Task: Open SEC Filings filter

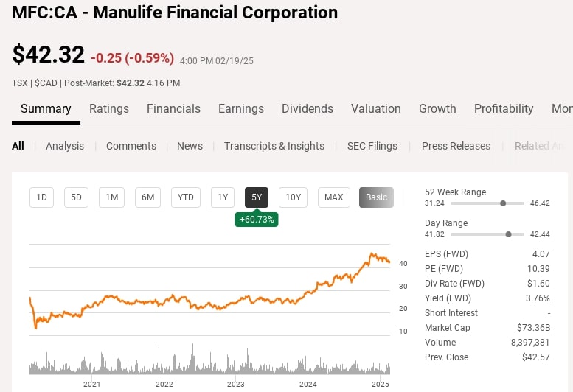Action: [372, 146]
